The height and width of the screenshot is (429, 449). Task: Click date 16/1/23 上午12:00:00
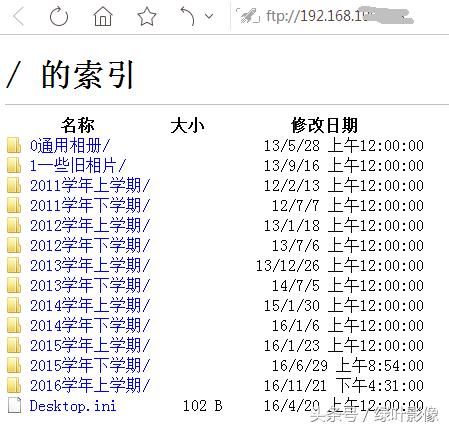pyautogui.click(x=344, y=346)
